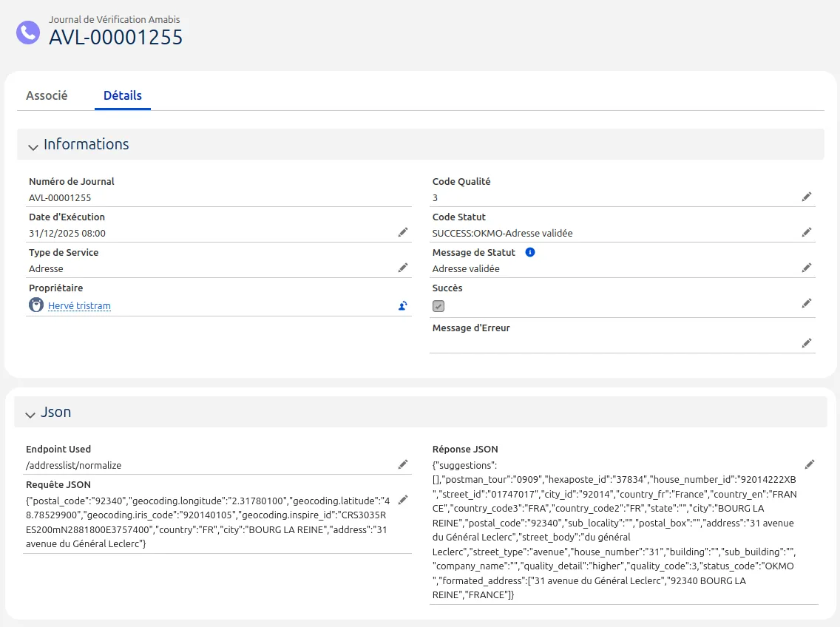This screenshot has width=840, height=627.
Task: Click the purple phone record icon
Action: 28,32
